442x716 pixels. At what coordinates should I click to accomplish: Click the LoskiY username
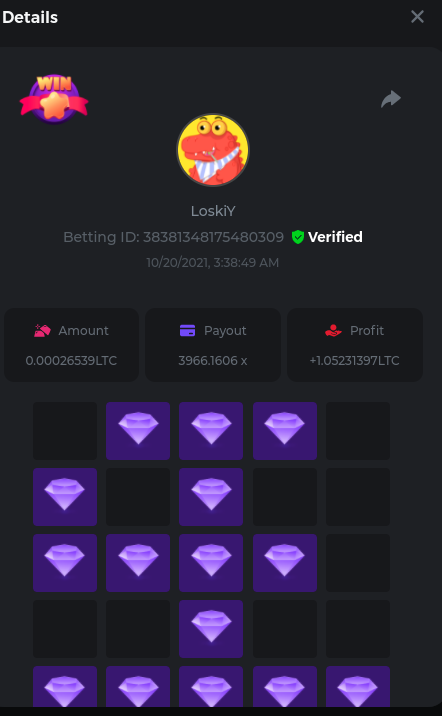pyautogui.click(x=213, y=211)
